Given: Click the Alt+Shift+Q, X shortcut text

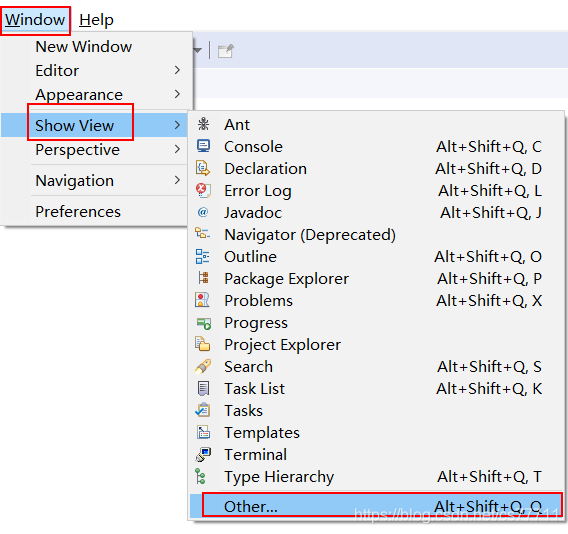Looking at the screenshot, I should pyautogui.click(x=489, y=301).
